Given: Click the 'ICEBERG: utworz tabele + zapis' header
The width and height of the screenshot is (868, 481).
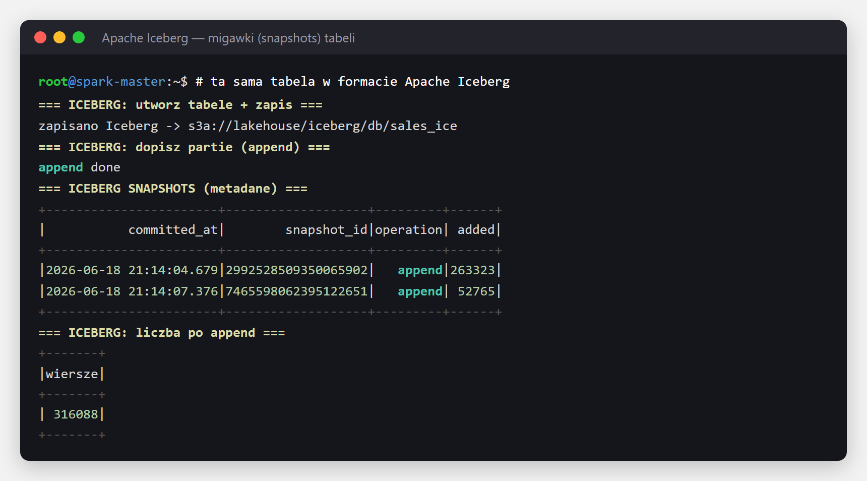Looking at the screenshot, I should click(x=180, y=105).
